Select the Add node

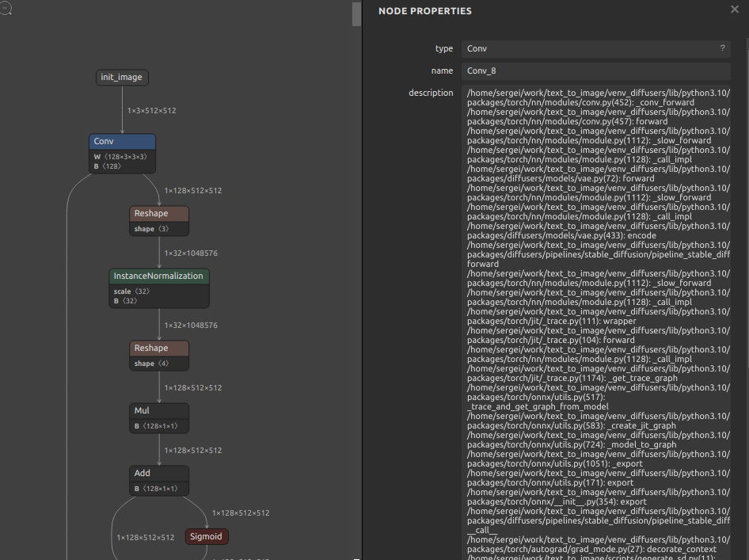159,481
